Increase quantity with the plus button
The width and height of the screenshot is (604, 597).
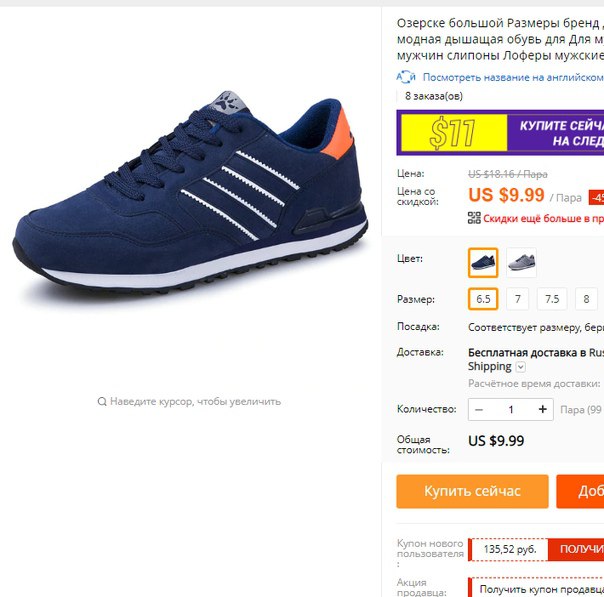click(x=542, y=409)
